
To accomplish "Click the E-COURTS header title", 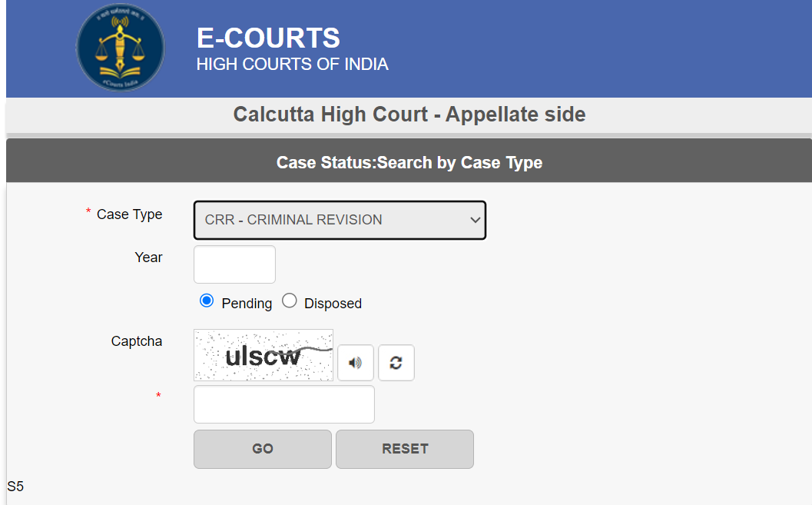I will pyautogui.click(x=268, y=38).
